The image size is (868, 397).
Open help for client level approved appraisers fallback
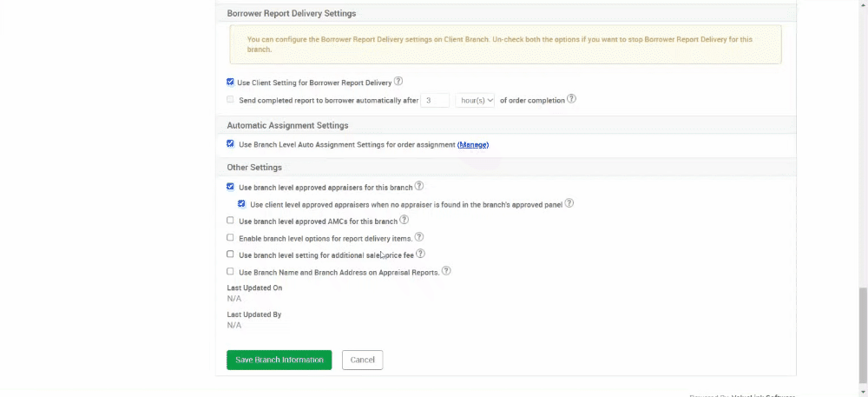pos(569,203)
